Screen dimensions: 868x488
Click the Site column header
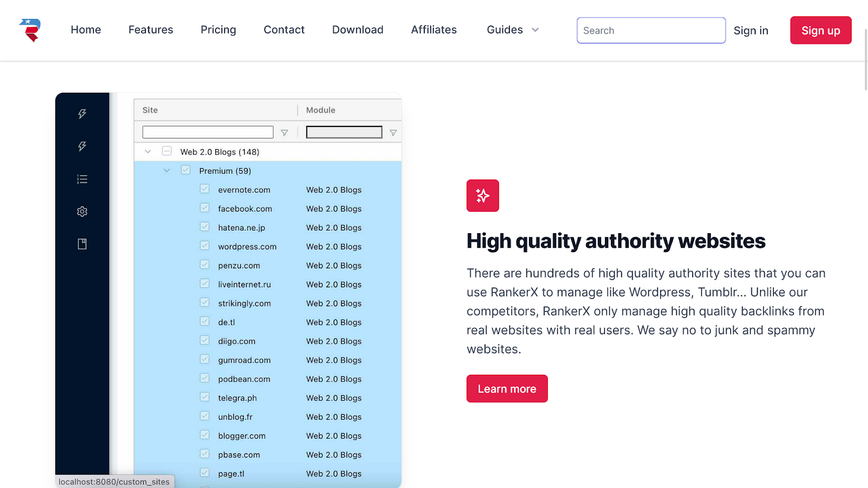pyautogui.click(x=150, y=110)
